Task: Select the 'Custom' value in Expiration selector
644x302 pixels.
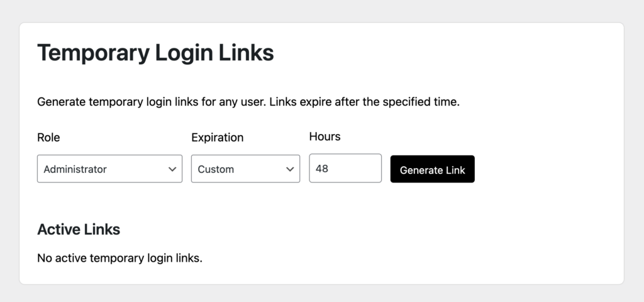Action: pos(216,169)
